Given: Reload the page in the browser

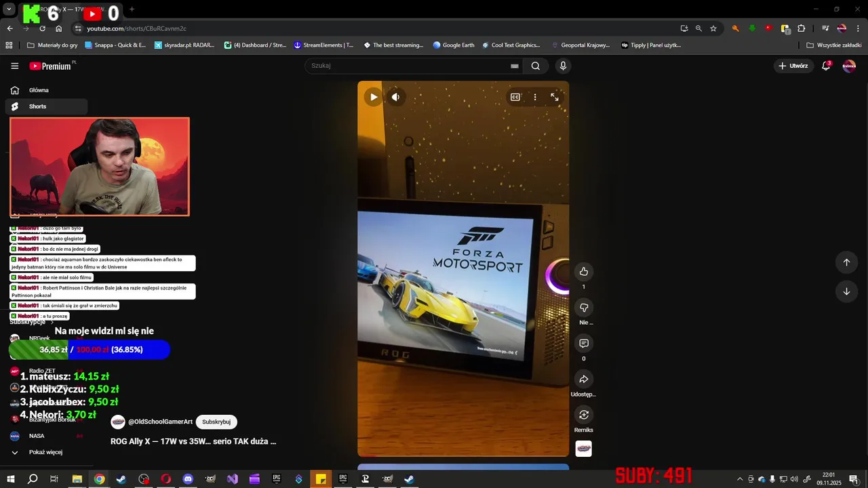Looking at the screenshot, I should 42,28.
